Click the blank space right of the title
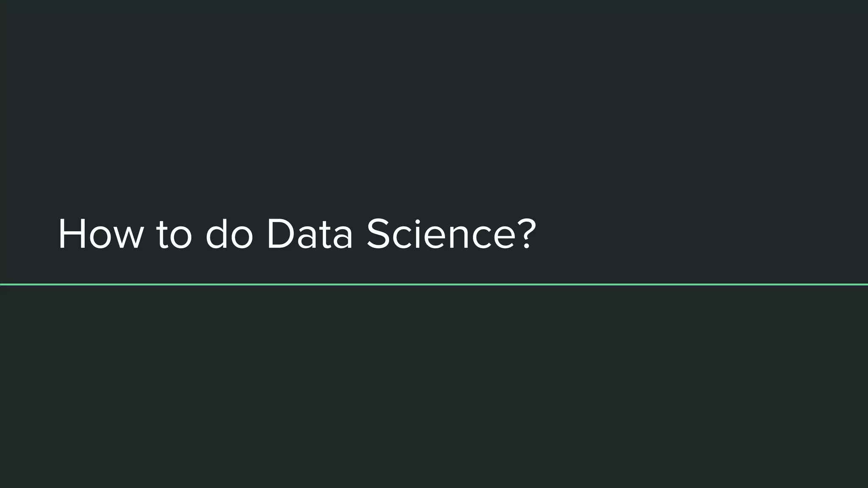 pos(699,234)
